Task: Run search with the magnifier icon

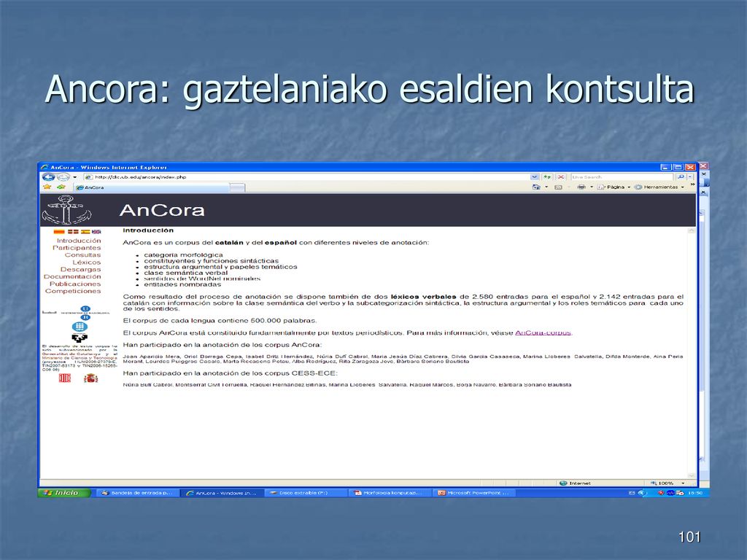Action: point(681,177)
